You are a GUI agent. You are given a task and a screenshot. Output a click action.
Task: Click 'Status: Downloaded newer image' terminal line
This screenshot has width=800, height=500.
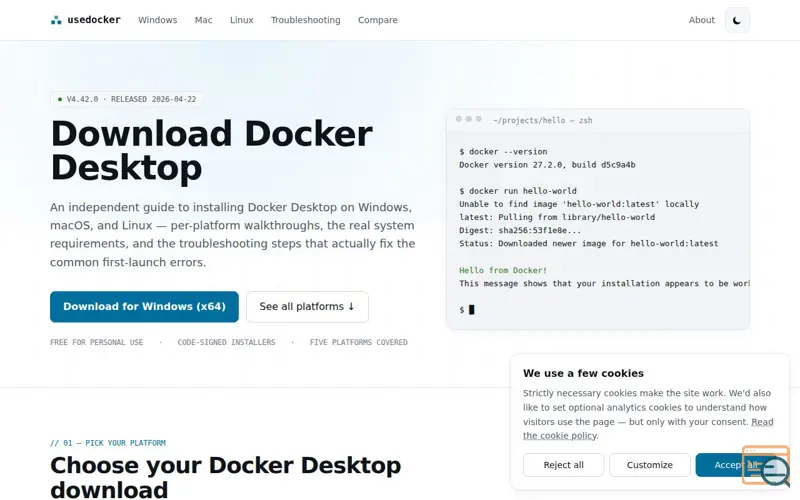pos(588,244)
